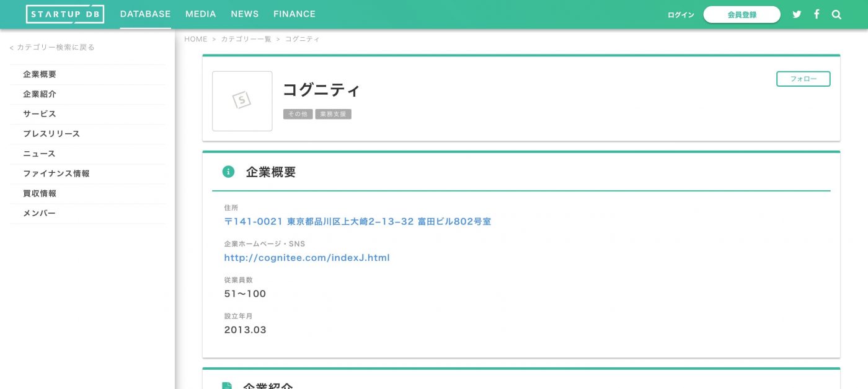Open Twitter via the bird icon
Screen dimensions: 868x389
(x=797, y=14)
